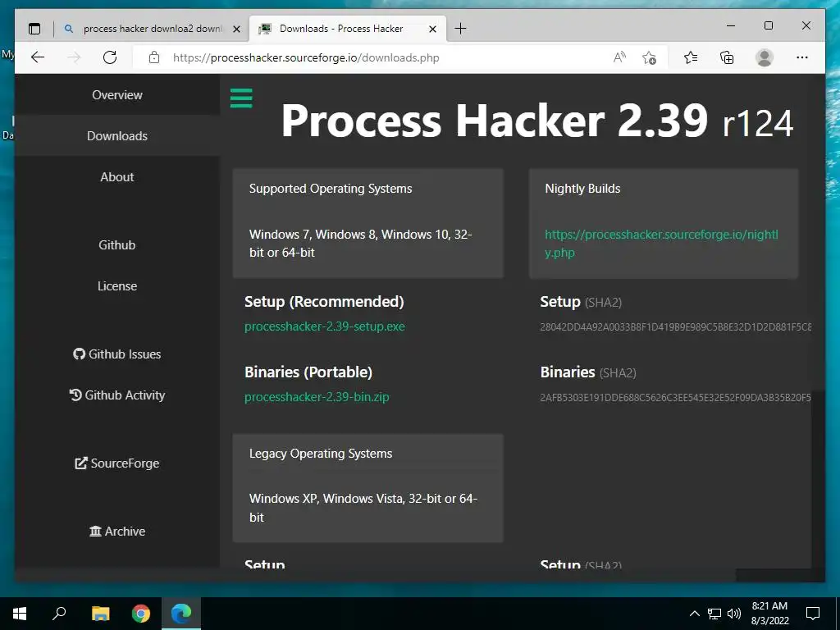Go back to previous page
This screenshot has height=630, width=840.
point(38,57)
